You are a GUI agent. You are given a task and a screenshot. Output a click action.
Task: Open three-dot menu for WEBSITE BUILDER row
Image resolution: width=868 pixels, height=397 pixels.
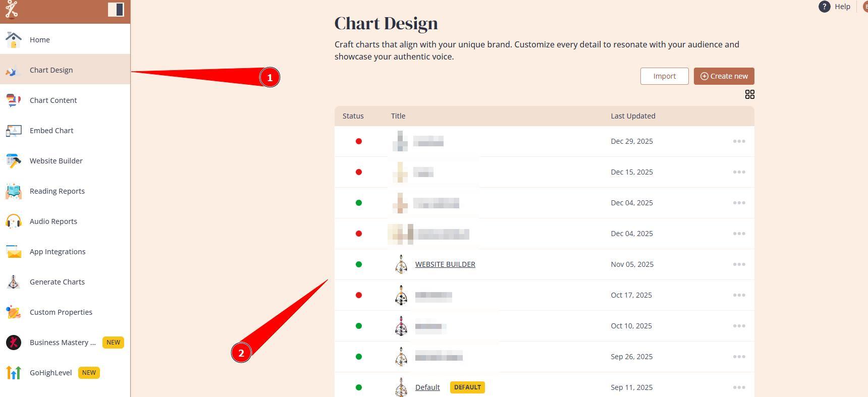[x=739, y=264]
